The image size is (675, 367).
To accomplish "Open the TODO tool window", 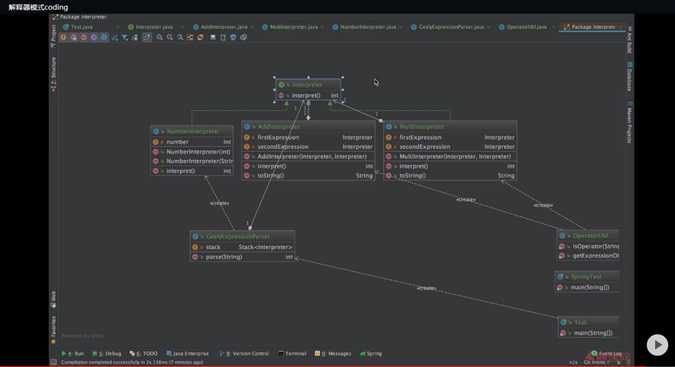I will coord(144,354).
